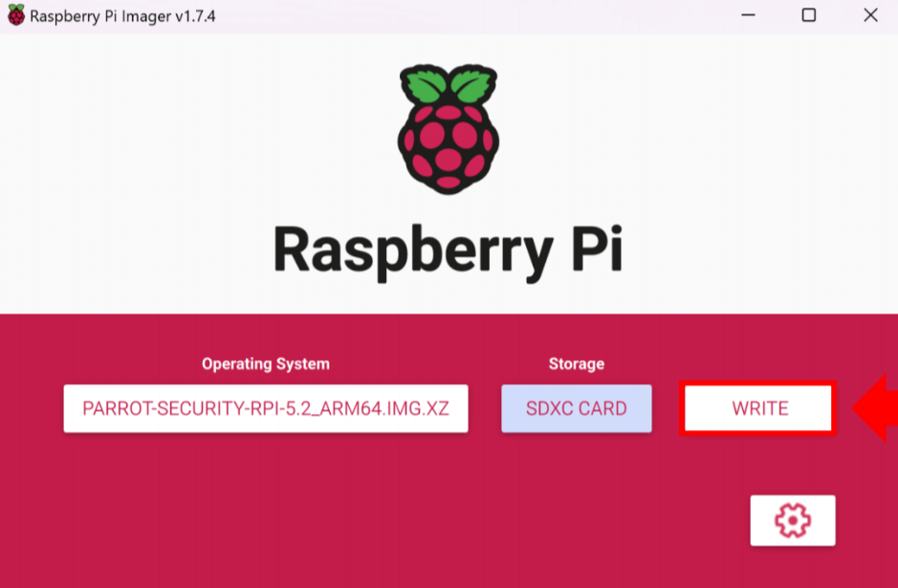Choose storage via SDXC CARD button
The height and width of the screenshot is (588, 898).
(576, 408)
